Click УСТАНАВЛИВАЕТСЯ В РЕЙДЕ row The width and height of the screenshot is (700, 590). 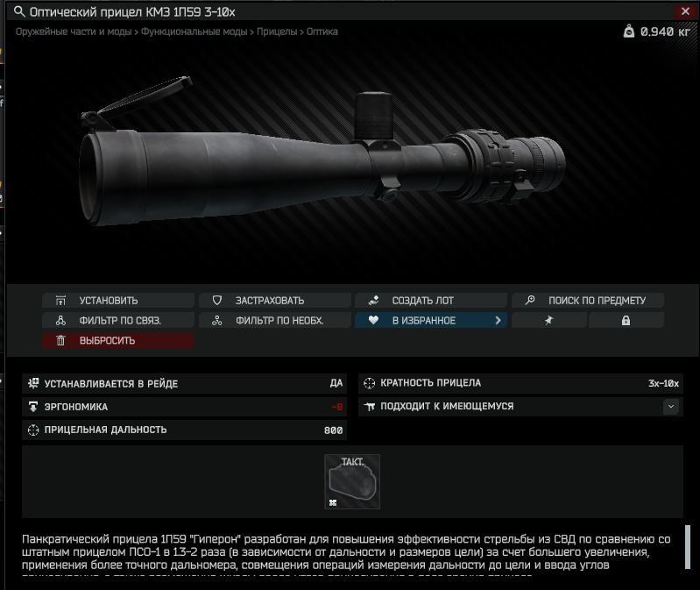(x=184, y=384)
